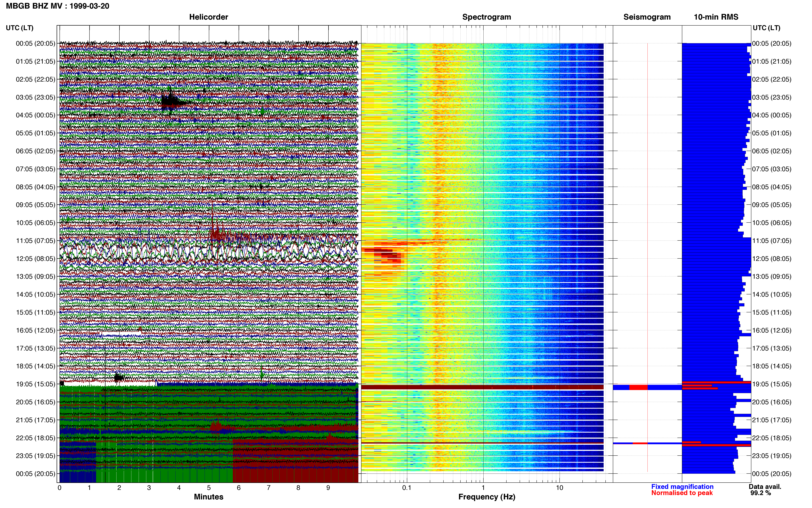Click the right '23:05 (19:05)' time label

click(772, 456)
